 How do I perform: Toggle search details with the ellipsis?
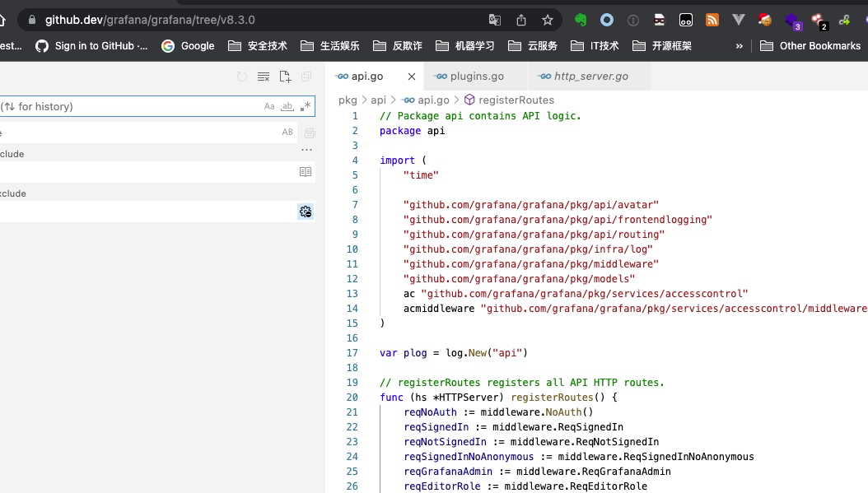tap(306, 150)
